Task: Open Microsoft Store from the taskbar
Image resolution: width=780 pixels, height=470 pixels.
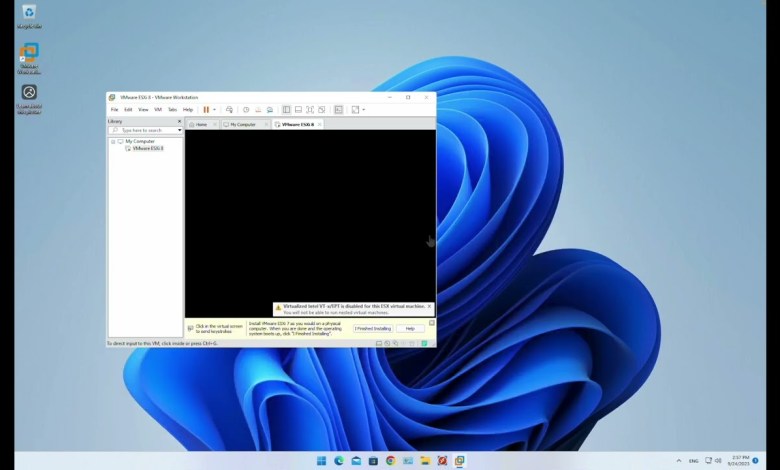Action: pyautogui.click(x=374, y=461)
